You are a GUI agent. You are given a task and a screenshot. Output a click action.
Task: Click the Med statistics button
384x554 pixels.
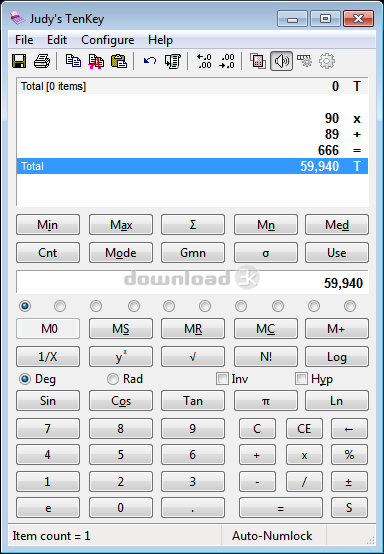pos(337,225)
